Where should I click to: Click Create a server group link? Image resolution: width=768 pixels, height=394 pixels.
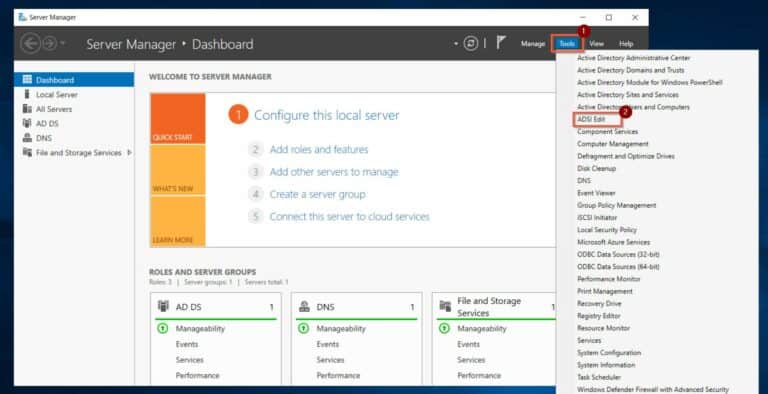point(317,195)
